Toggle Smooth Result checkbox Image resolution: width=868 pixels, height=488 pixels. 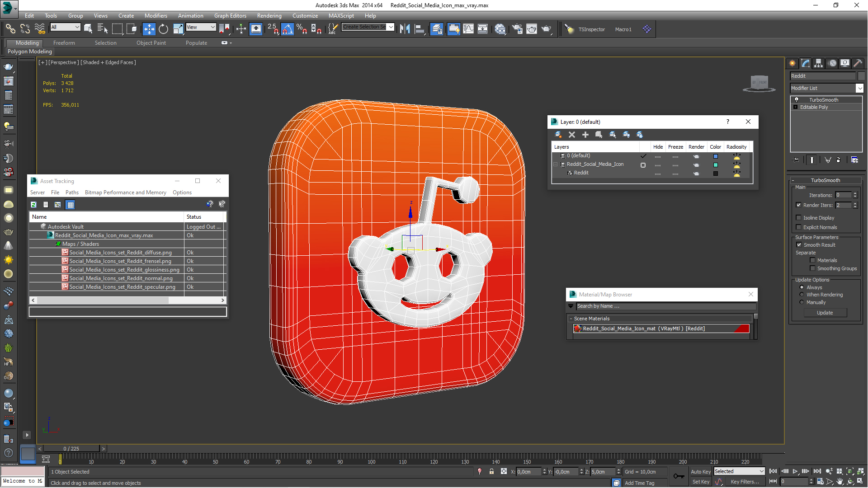(x=799, y=245)
